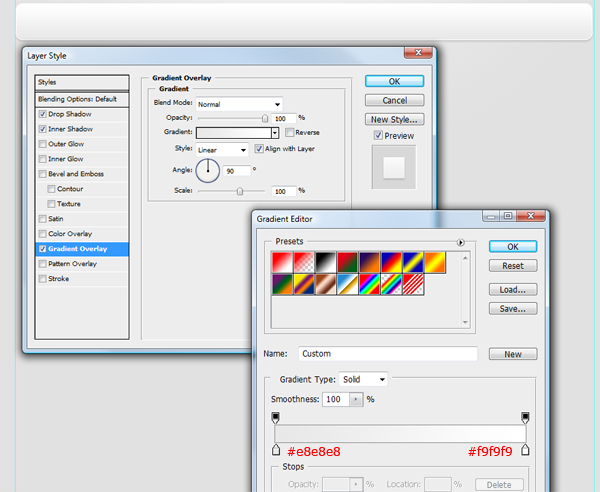Enable Bevel and Emboss checkbox
The height and width of the screenshot is (492, 600).
click(43, 174)
